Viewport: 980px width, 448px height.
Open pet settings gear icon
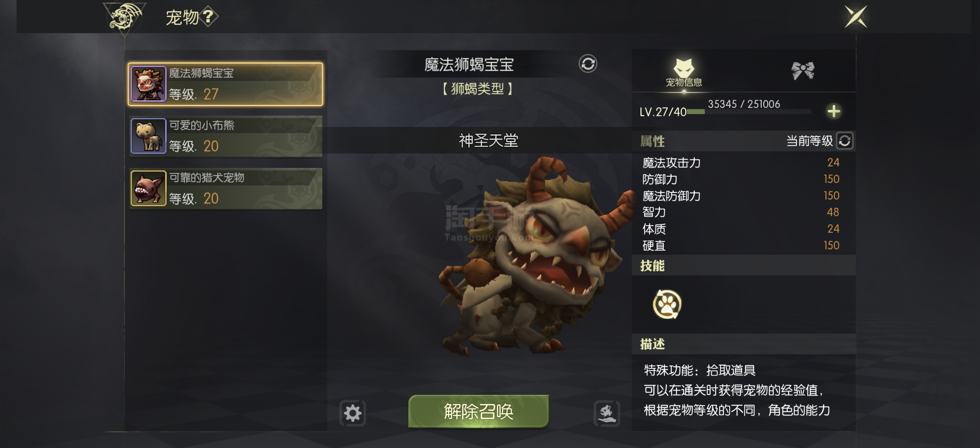[x=353, y=413]
